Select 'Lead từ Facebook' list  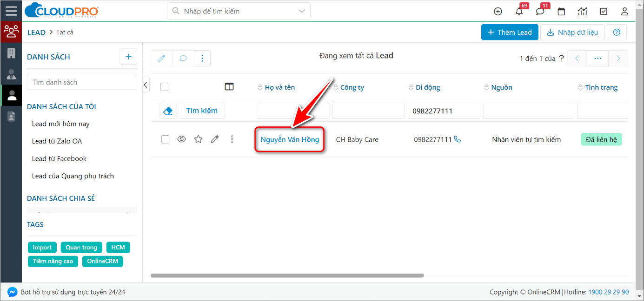(x=59, y=159)
